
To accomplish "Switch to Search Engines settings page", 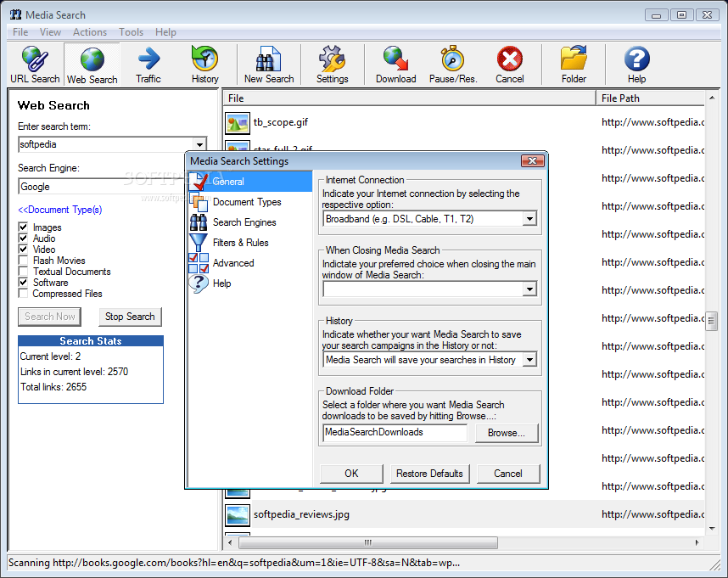I will pyautogui.click(x=244, y=222).
